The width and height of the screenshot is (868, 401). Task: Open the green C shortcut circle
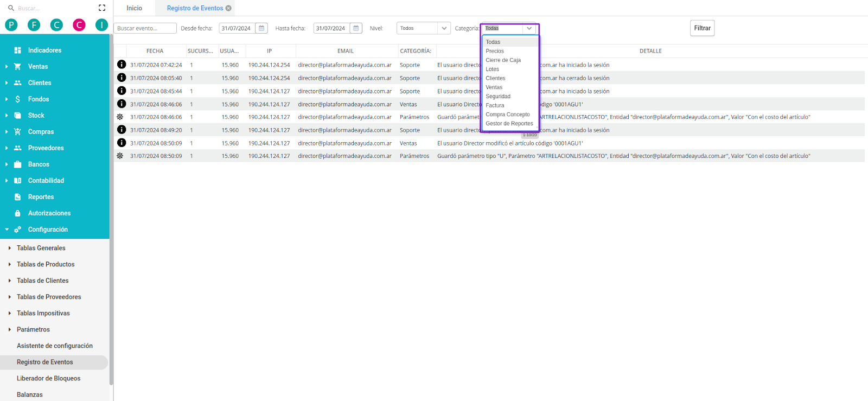(56, 25)
